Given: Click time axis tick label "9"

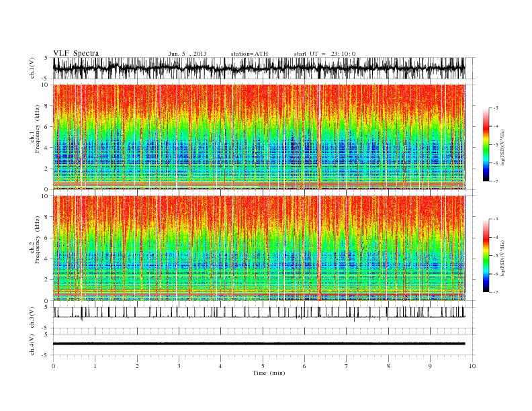Looking at the screenshot, I should 430,366.
